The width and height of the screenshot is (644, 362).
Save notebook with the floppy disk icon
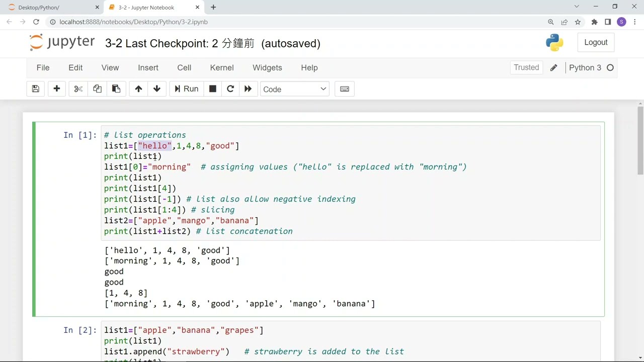36,89
